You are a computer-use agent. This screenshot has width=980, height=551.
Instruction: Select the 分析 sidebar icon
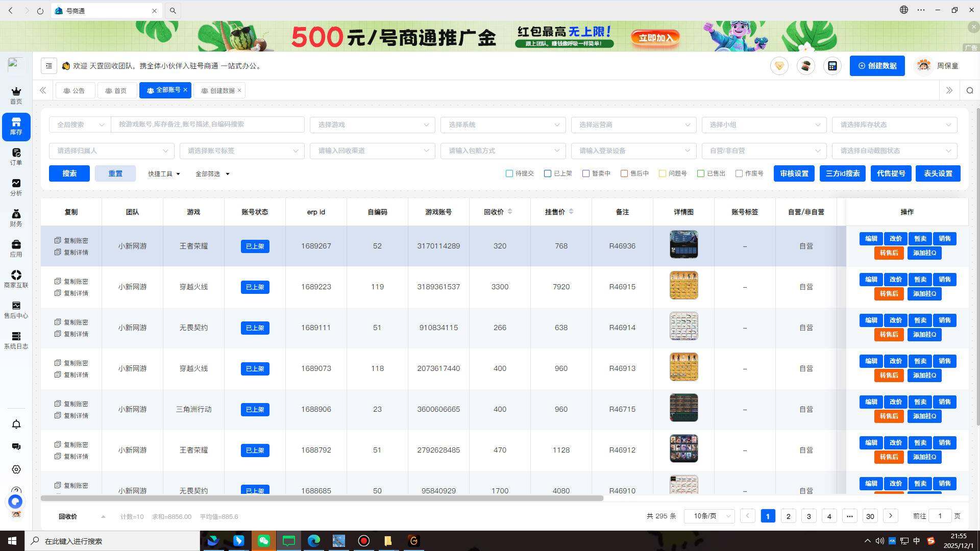pyautogui.click(x=16, y=187)
